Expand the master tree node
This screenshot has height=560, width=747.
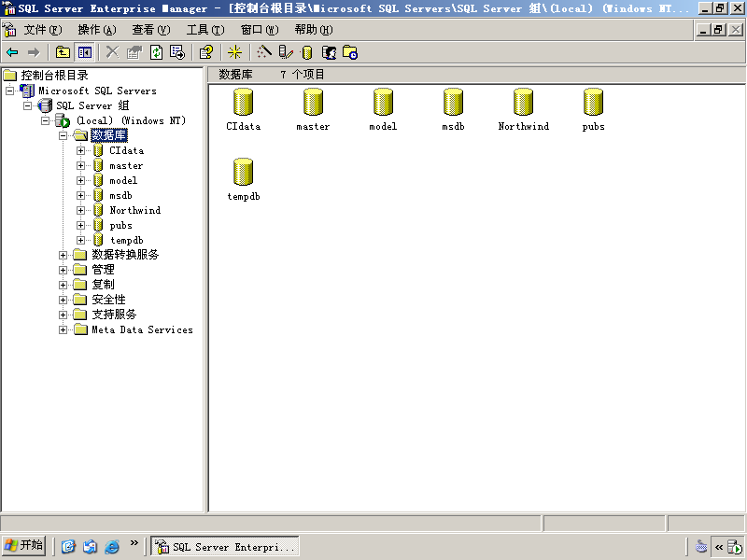coord(80,166)
